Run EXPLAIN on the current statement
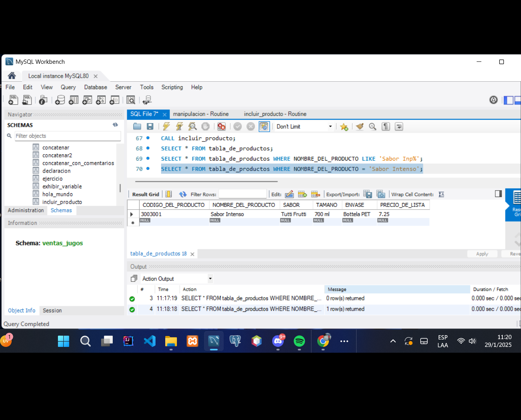The width and height of the screenshot is (521, 420). [192, 126]
